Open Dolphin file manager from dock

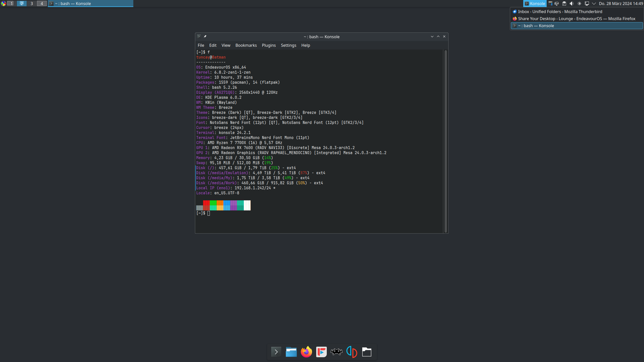[291, 352]
